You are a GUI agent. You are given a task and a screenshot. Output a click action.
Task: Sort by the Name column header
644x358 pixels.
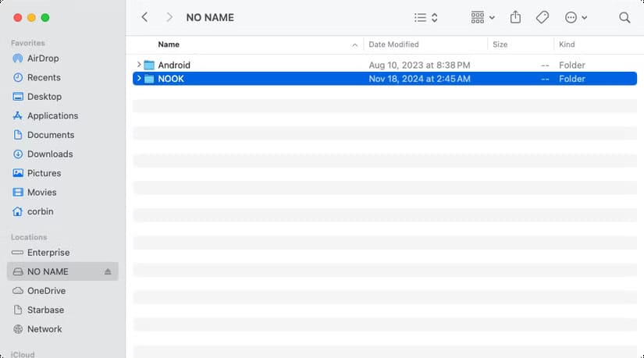click(169, 44)
